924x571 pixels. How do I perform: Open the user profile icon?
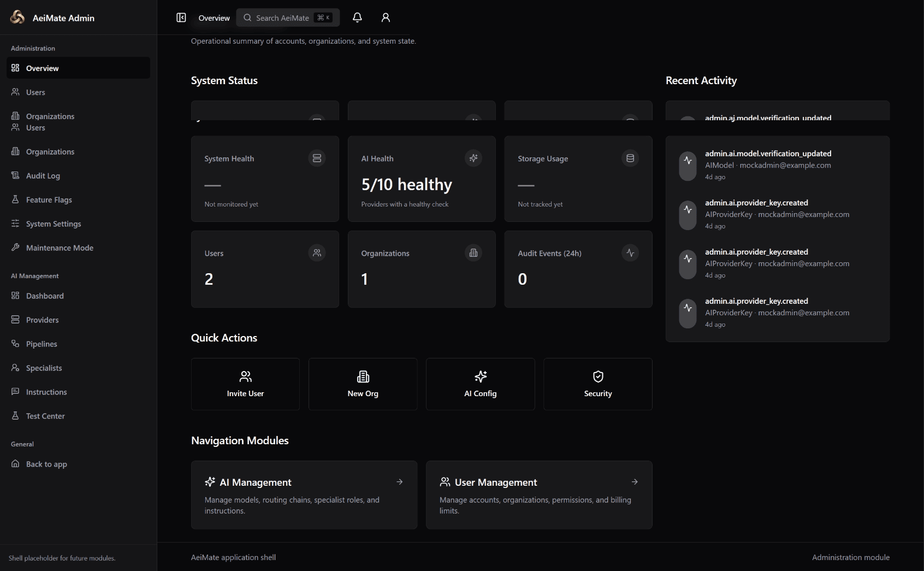pyautogui.click(x=386, y=17)
